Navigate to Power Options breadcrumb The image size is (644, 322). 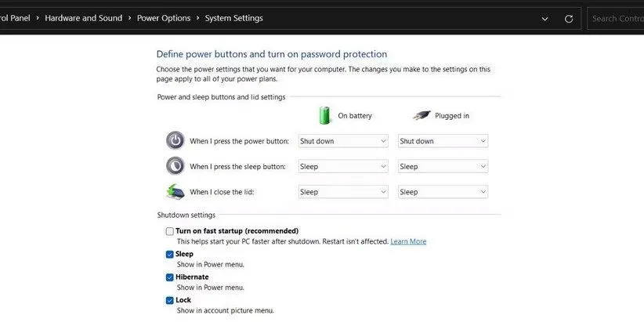tap(163, 18)
